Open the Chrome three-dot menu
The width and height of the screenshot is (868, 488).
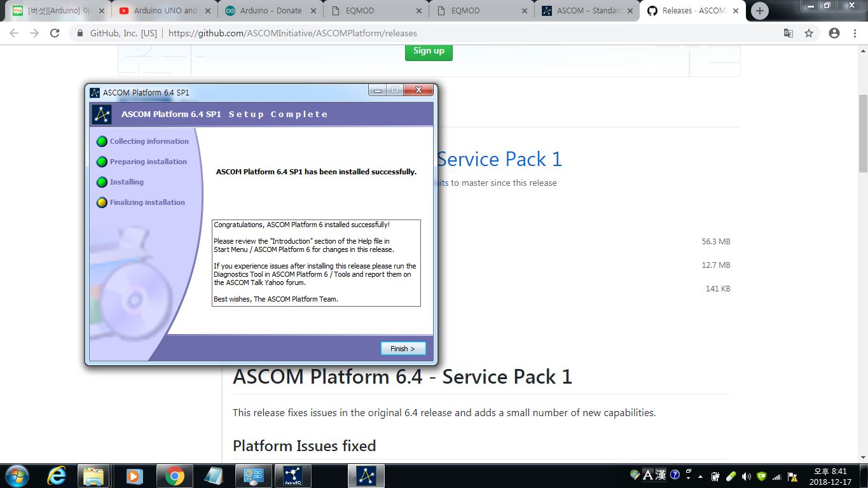pos(854,33)
